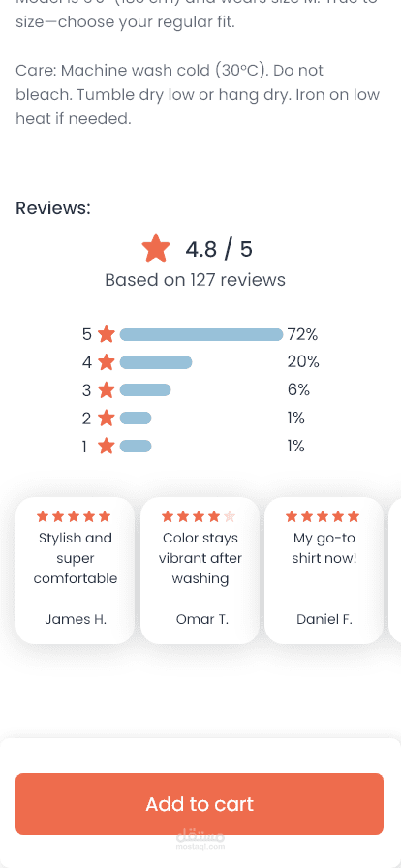Select the 4-star rating row star
This screenshot has height=868, width=401.
[x=106, y=362]
